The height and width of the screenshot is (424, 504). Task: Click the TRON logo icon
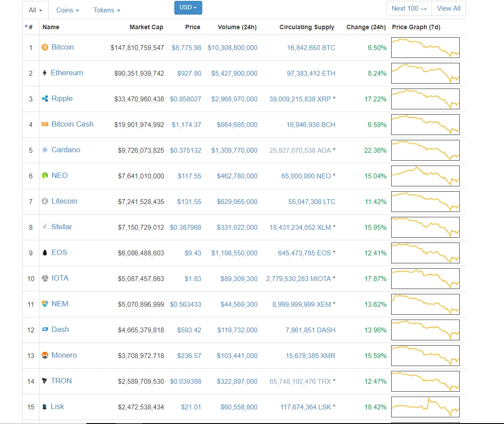pos(44,381)
